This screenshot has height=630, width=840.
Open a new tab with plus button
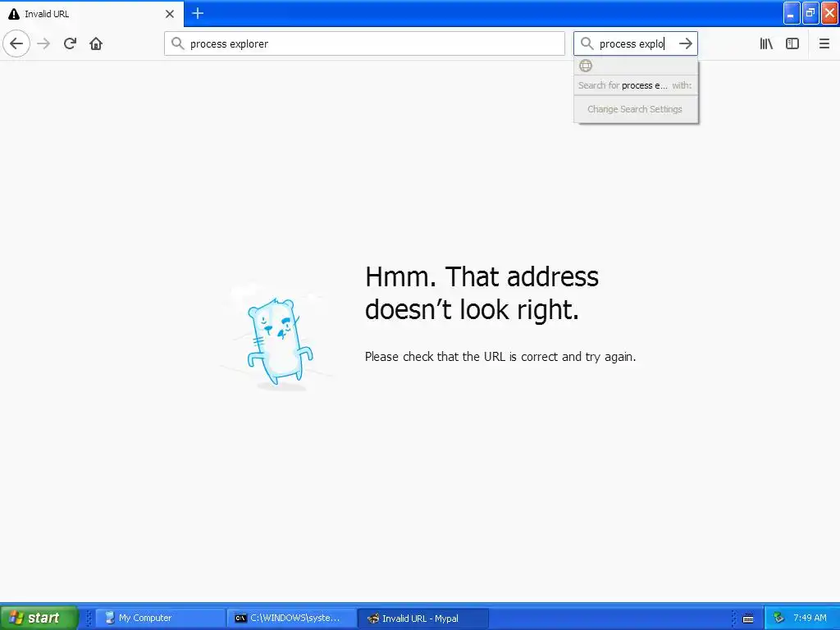click(198, 13)
